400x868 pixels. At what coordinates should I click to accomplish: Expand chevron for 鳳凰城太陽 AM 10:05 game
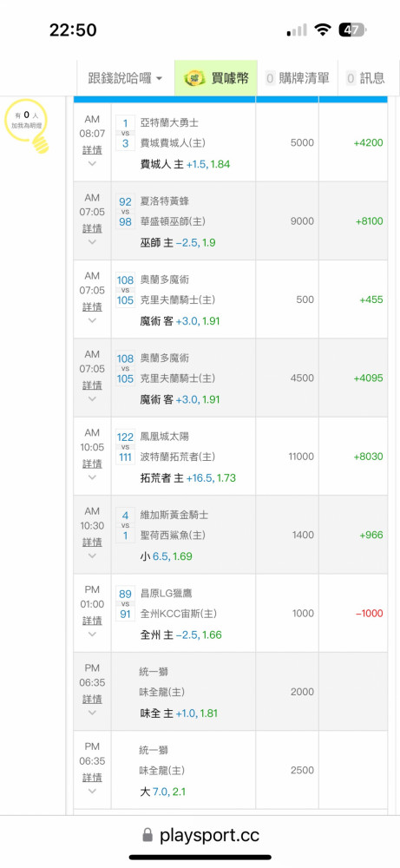point(92,477)
